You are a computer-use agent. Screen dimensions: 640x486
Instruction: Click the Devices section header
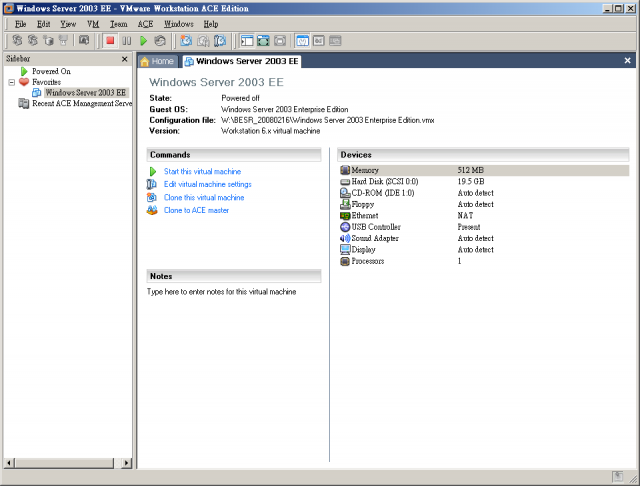point(483,155)
